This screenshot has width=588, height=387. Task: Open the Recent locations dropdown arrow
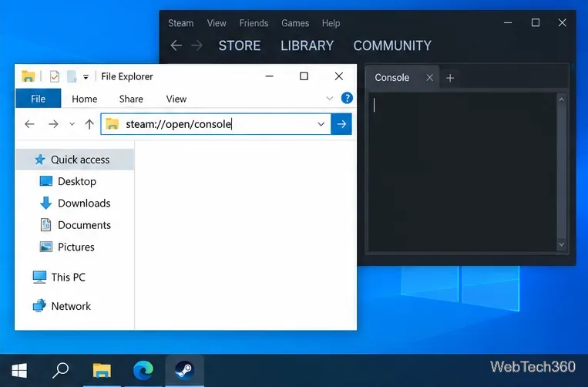(72, 124)
